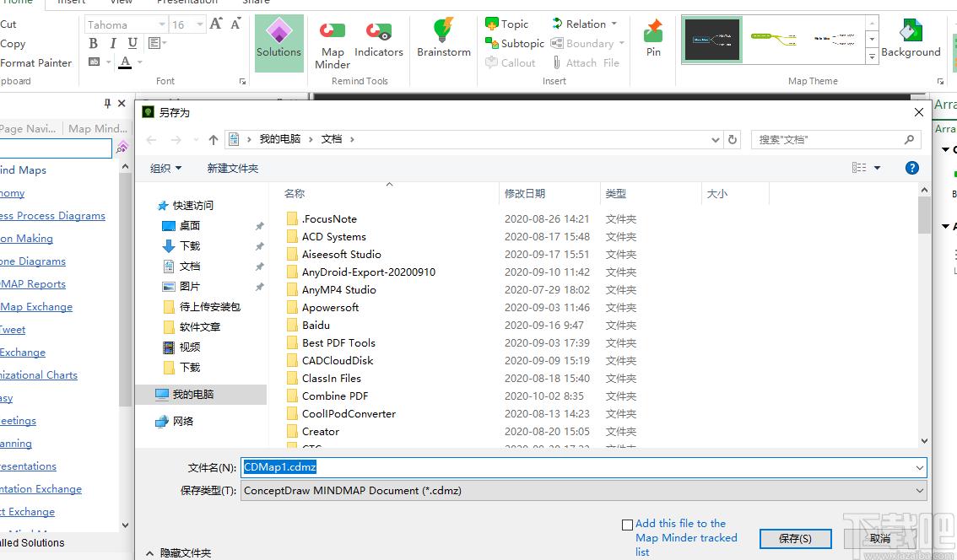Close the Solutions side panel
957x560 pixels.
[x=122, y=103]
